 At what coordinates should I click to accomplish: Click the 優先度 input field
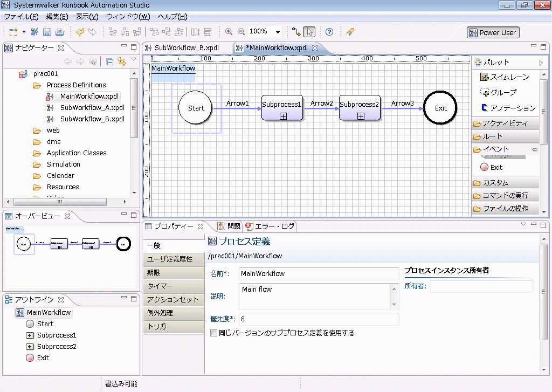point(319,319)
